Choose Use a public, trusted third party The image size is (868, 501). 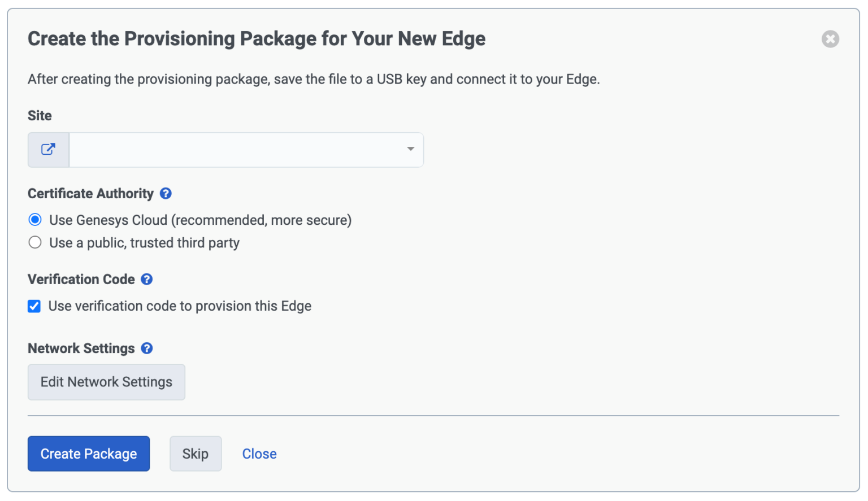(x=34, y=242)
